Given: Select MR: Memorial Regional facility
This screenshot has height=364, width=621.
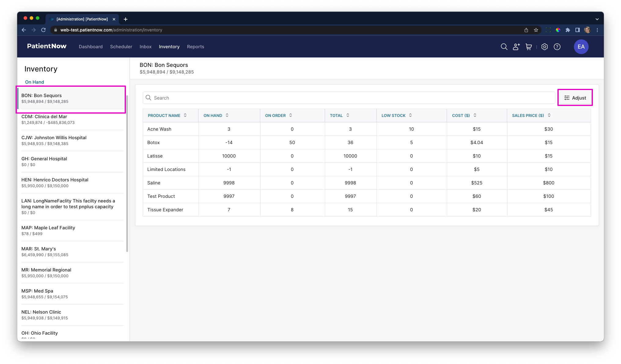Looking at the screenshot, I should click(x=72, y=273).
